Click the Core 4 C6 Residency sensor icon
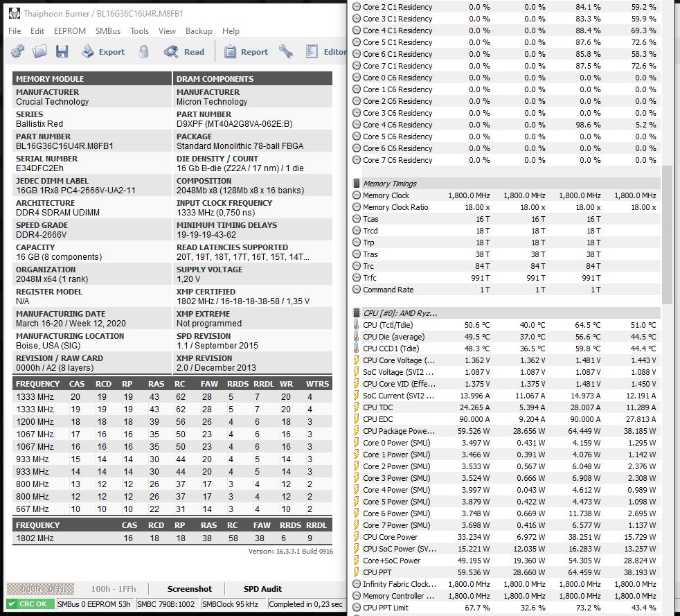Screen dimensions: 680x616 pyautogui.click(x=357, y=125)
